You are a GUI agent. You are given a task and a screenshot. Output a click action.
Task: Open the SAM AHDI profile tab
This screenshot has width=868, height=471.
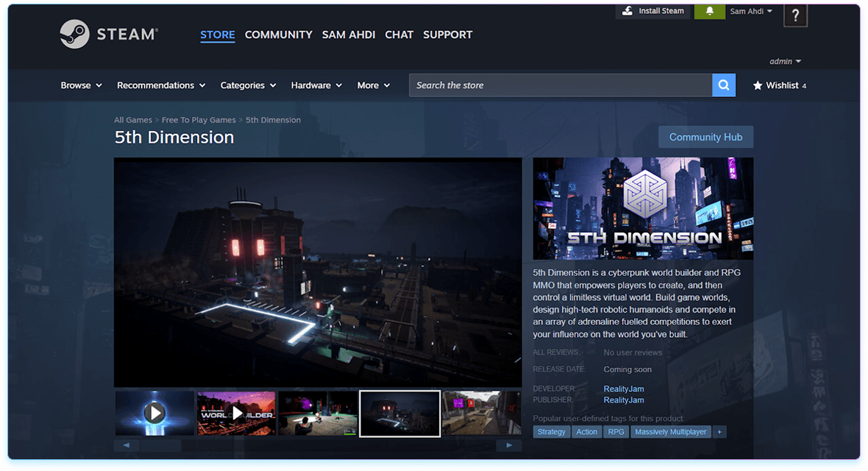(x=349, y=35)
